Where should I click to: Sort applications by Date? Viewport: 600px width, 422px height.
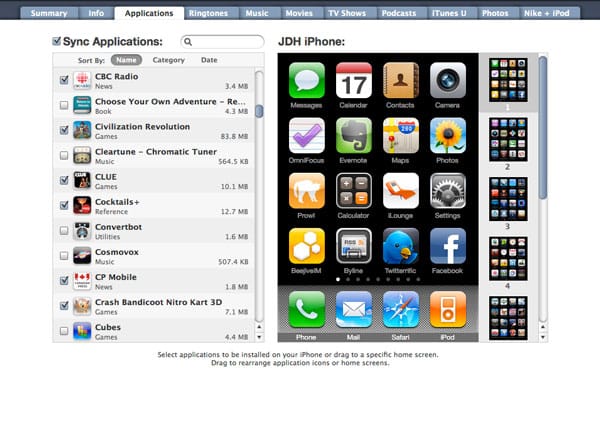point(209,60)
